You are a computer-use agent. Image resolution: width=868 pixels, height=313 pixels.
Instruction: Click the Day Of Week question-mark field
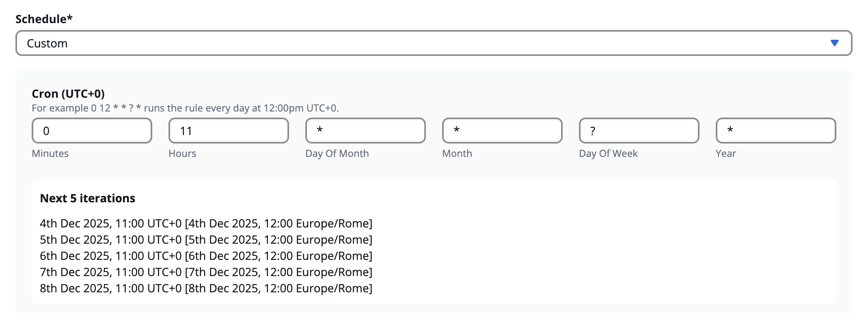click(639, 131)
